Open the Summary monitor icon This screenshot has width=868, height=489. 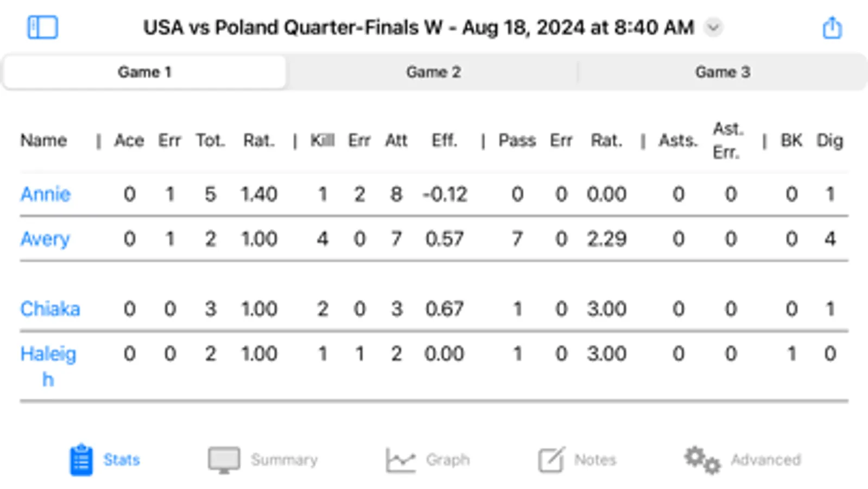(x=224, y=460)
